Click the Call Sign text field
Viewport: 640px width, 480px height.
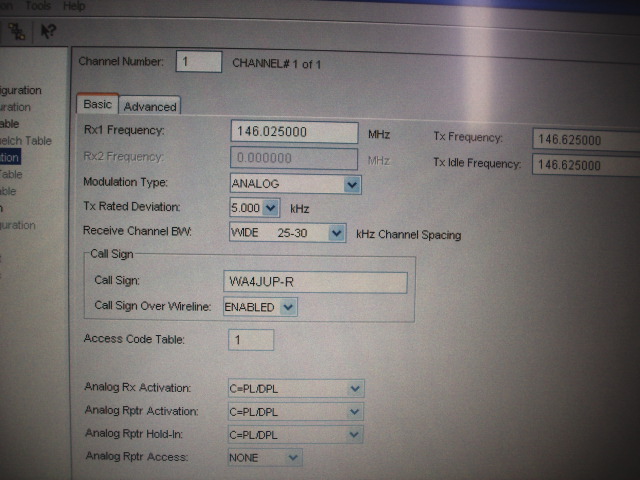pyautogui.click(x=315, y=282)
